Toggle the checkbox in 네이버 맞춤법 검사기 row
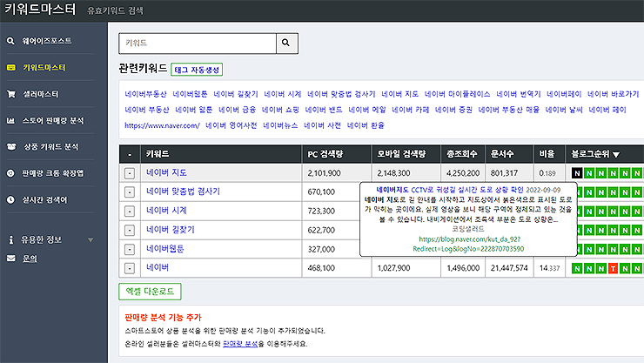Viewport: 644px width, 363px height. coord(130,192)
